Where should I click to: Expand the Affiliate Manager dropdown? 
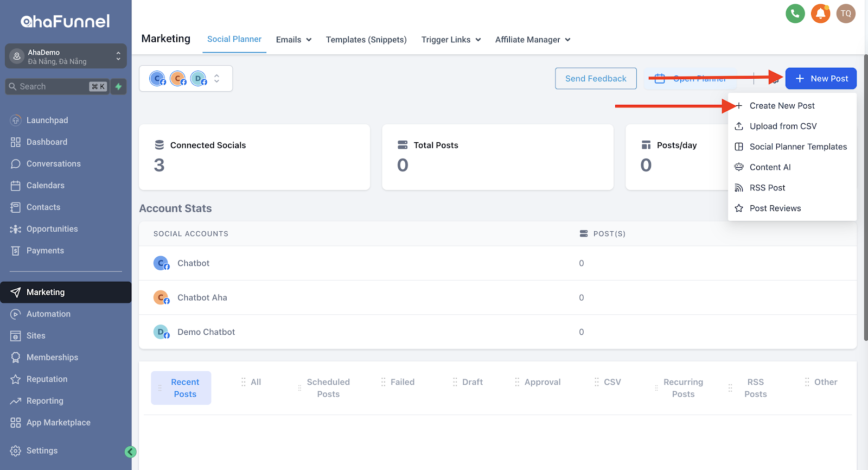coord(533,40)
